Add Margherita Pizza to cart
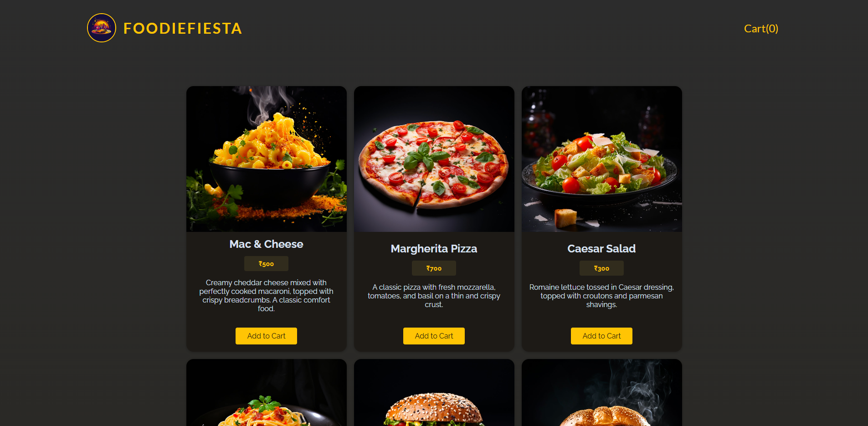 coord(434,336)
